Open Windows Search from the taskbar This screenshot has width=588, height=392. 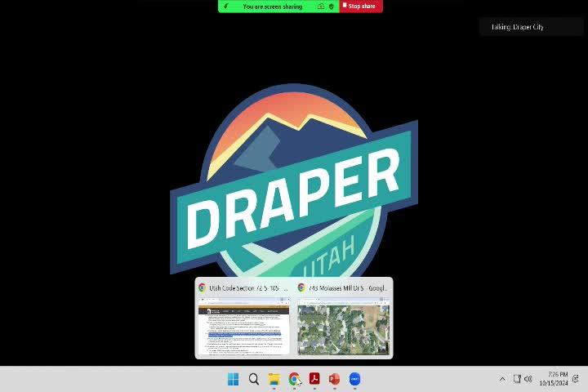coord(253,379)
